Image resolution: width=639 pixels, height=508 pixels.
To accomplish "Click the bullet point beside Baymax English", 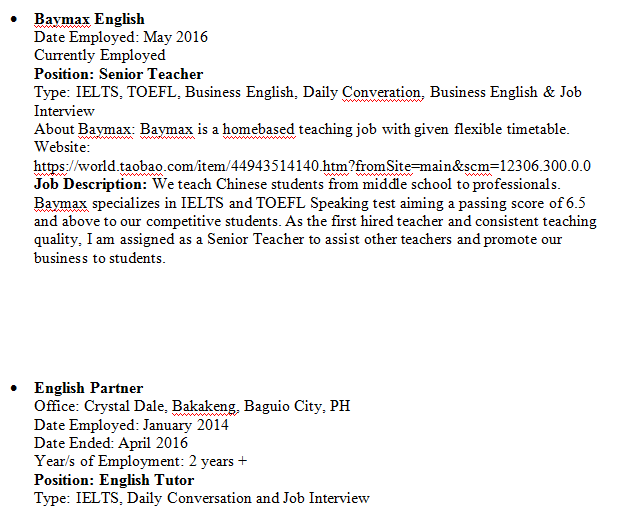I will pos(12,19).
